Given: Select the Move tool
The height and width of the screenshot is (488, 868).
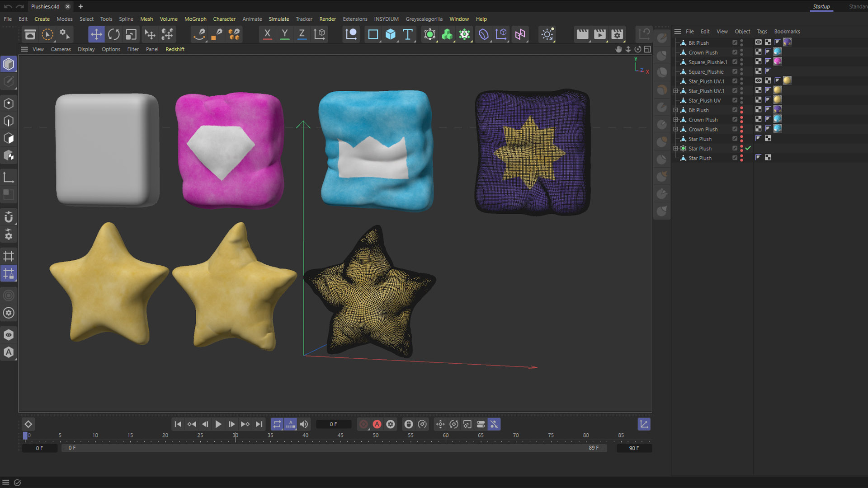Looking at the screenshot, I should click(x=96, y=34).
